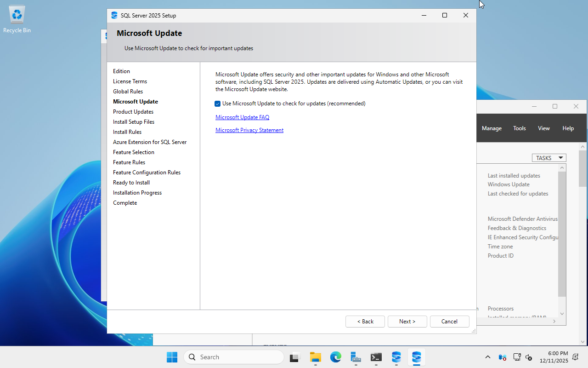Open the Tools menu in Server Manager
The height and width of the screenshot is (368, 588).
point(519,128)
